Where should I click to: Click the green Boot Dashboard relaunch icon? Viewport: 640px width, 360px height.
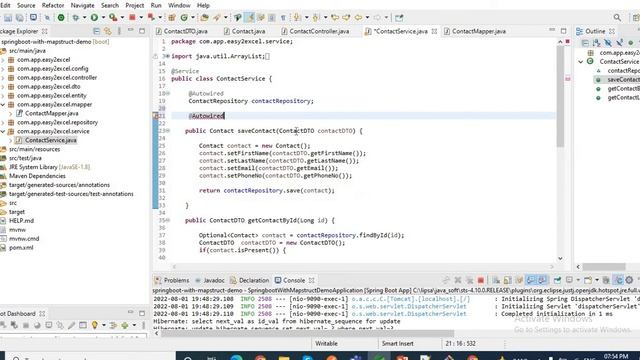(x=61, y=18)
